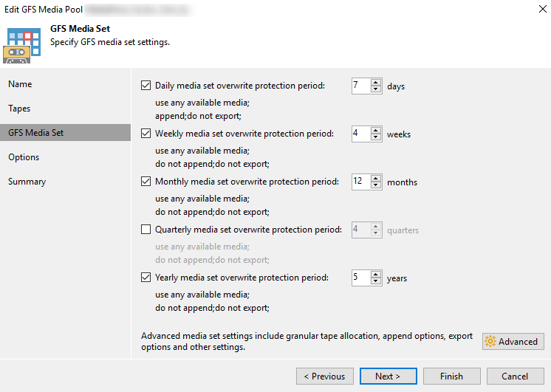Disable the Daily media set checkbox

146,86
